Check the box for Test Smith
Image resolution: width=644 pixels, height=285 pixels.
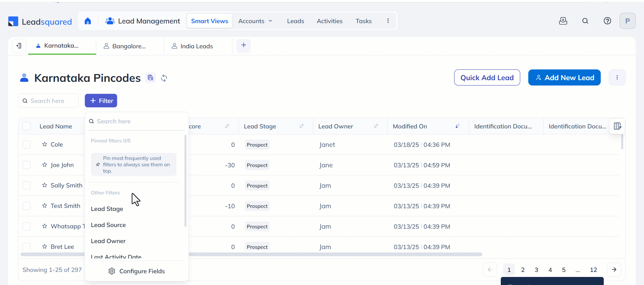coord(26,206)
